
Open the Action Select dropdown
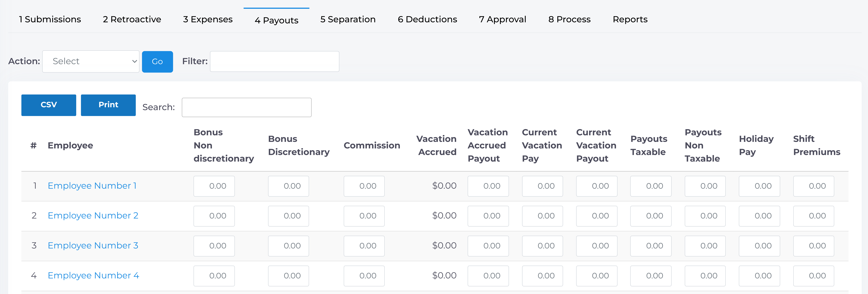pyautogui.click(x=91, y=61)
